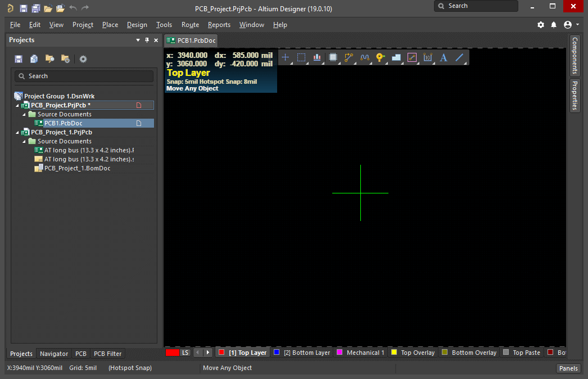
Task: Open the Route menu
Action: tap(190, 25)
